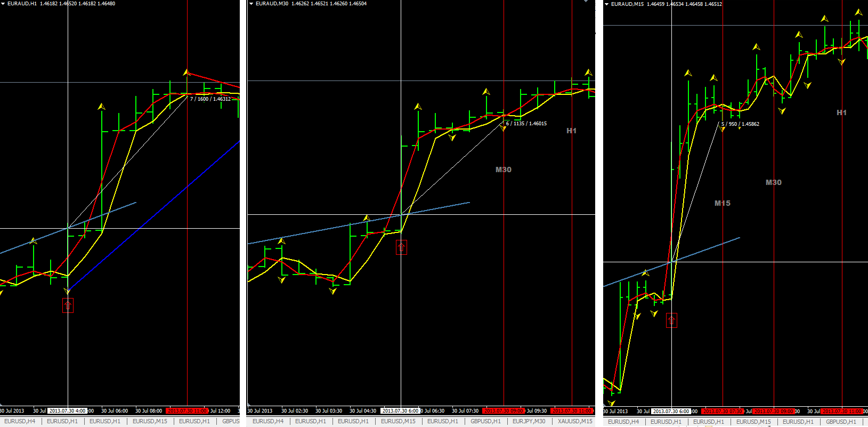Click red 2013.07.30 11:00 marker in EURAUD,M15 chart

[842, 412]
